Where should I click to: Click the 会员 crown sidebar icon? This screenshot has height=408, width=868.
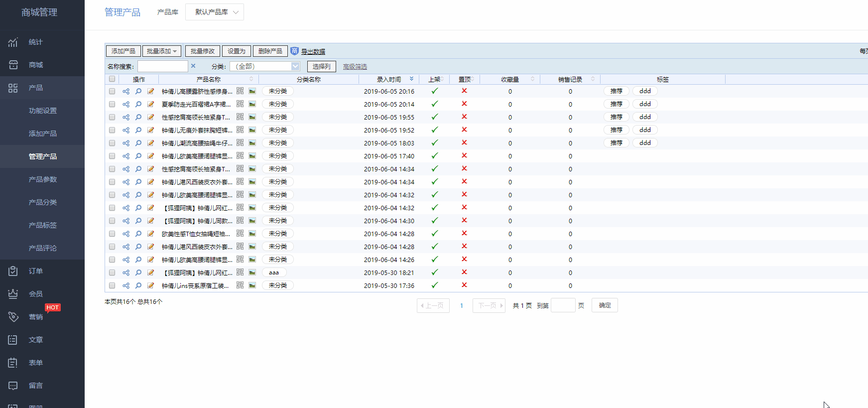tap(13, 294)
